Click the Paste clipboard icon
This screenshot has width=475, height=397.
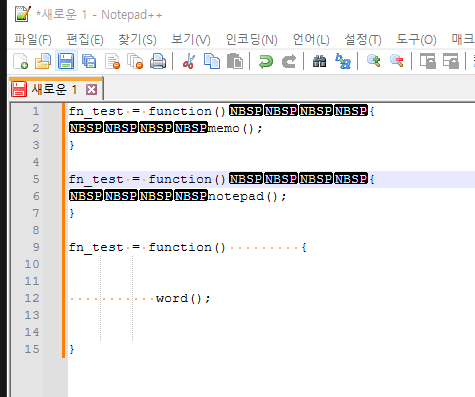pos(235,61)
